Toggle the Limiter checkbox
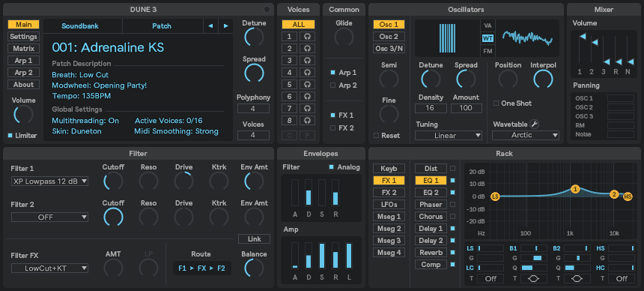Image resolution: width=644 pixels, height=291 pixels. (10, 136)
